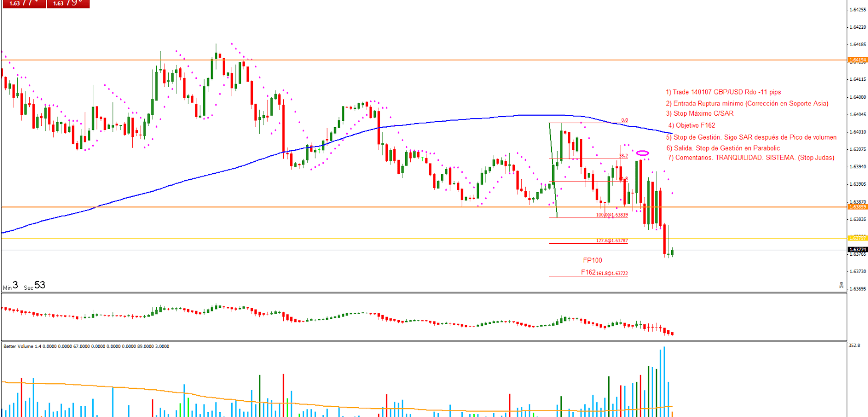
Task: Click the yellow 1.63797 price label on axis
Action: (x=857, y=238)
